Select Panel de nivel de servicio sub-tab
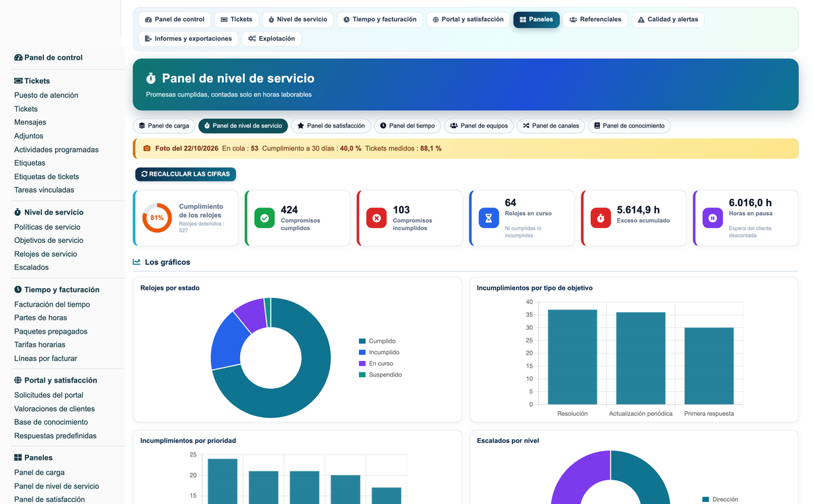 pyautogui.click(x=243, y=125)
